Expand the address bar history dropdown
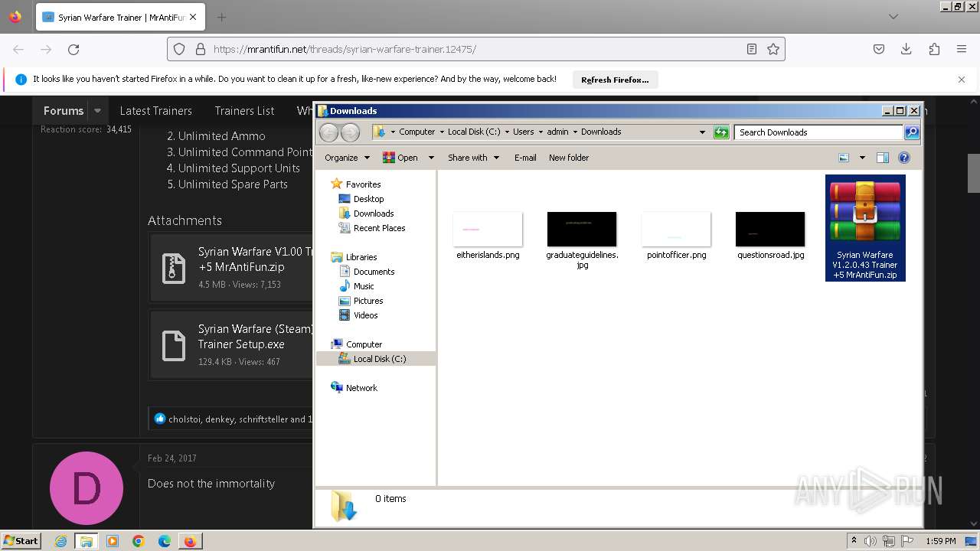 click(702, 132)
